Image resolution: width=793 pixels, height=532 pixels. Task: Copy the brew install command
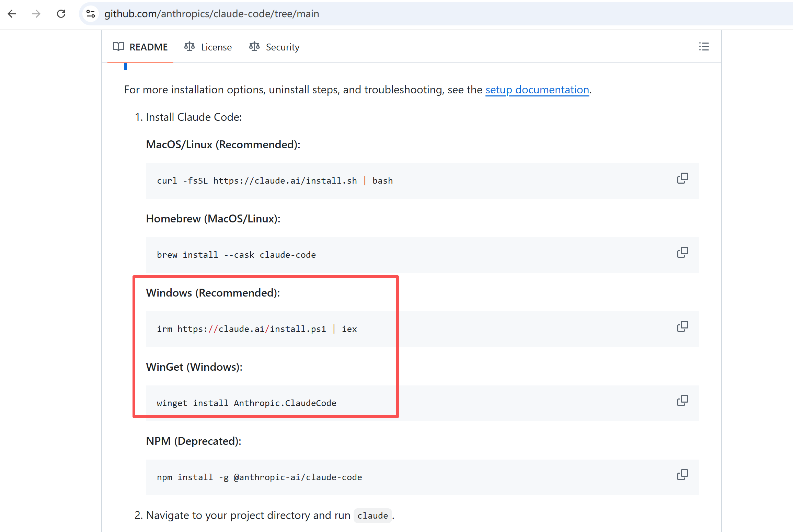pos(682,252)
